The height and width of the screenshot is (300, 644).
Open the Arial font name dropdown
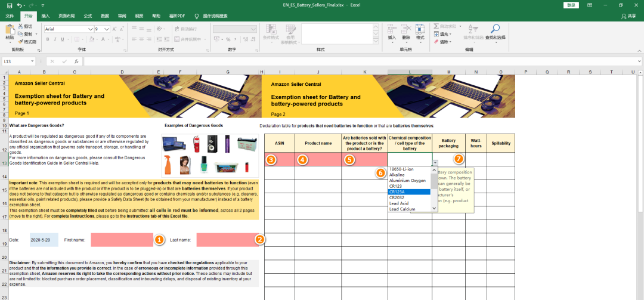click(91, 29)
